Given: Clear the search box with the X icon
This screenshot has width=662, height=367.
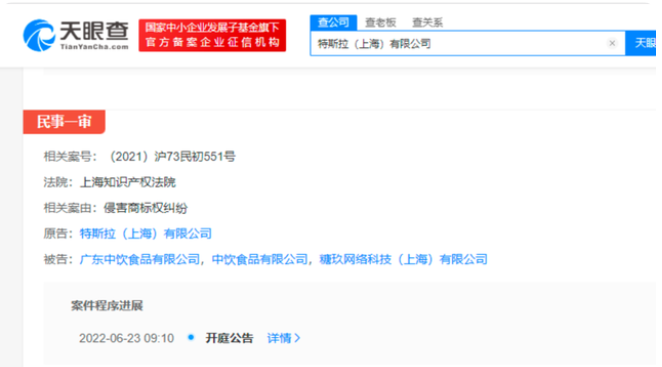Looking at the screenshot, I should coord(612,43).
